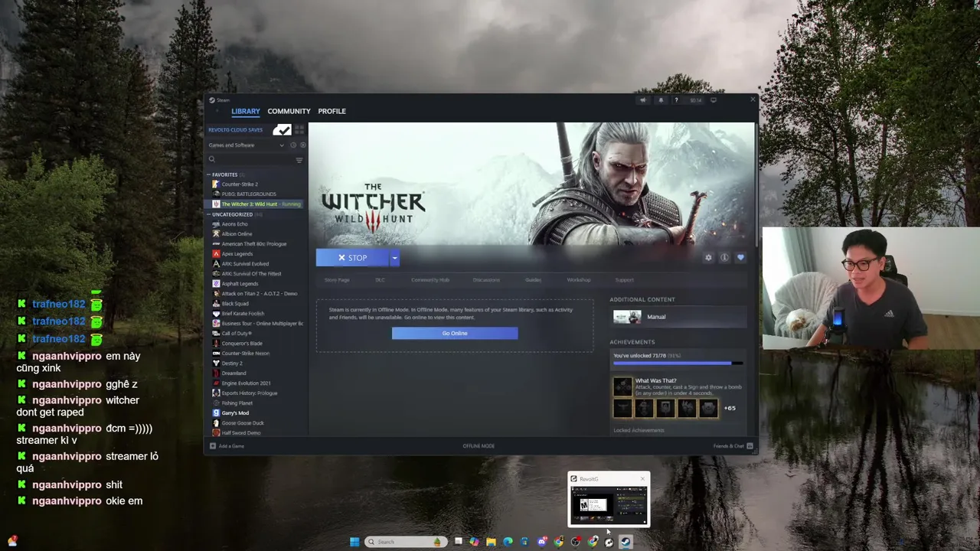Viewport: 980px width, 551px height.
Task: Open game settings gear icon
Action: coord(708,258)
